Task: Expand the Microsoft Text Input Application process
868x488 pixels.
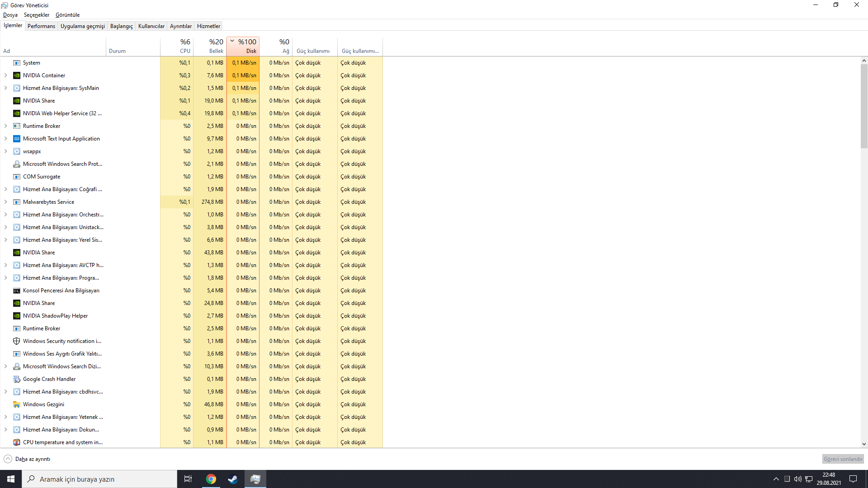Action: coord(5,139)
